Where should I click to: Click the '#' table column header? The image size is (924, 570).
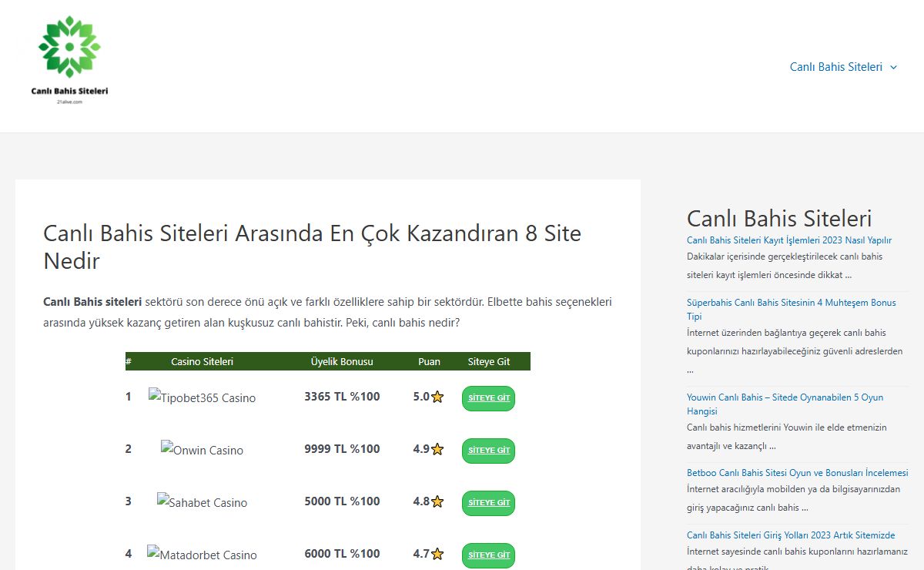(x=129, y=361)
